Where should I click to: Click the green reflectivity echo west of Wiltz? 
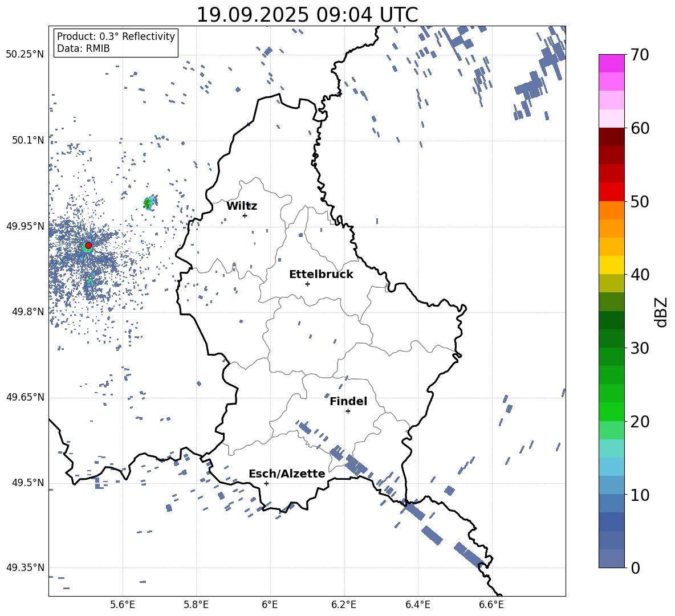pyautogui.click(x=149, y=203)
